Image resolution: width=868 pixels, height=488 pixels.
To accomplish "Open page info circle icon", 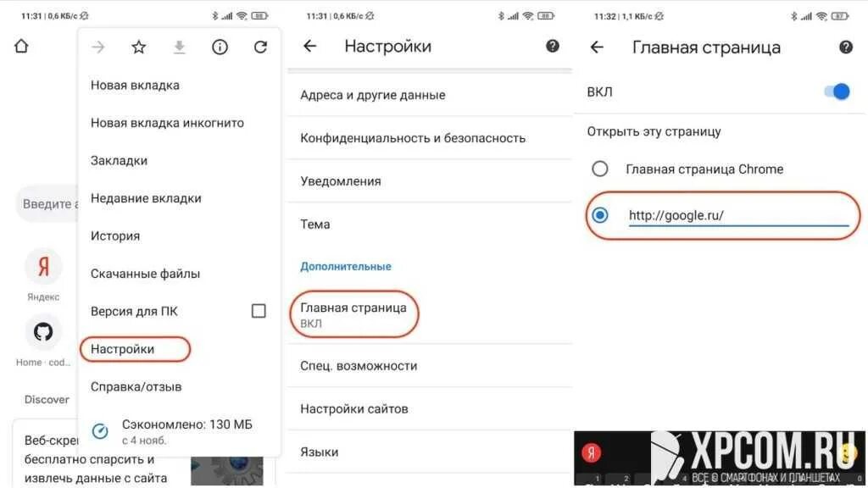I will 220,47.
